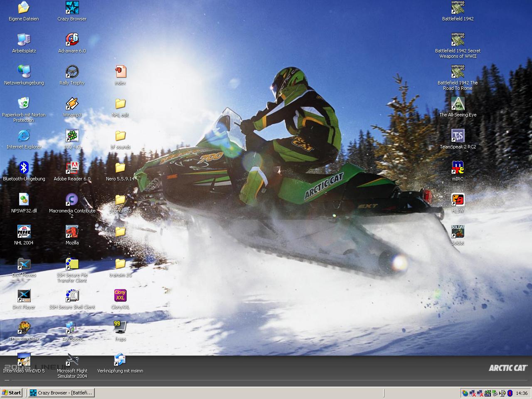Launch SSH Secure File Transfer Client

[x=72, y=264]
